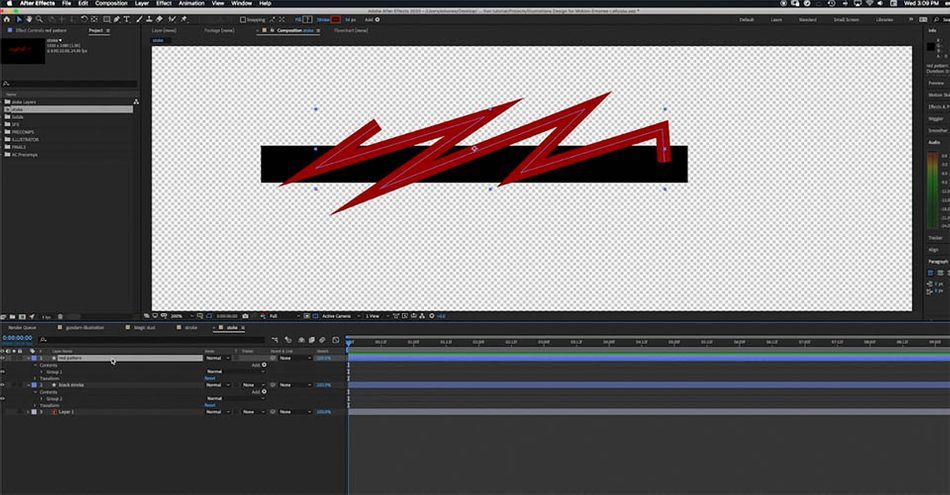
Task: Select the Hand tool
Action: (x=29, y=19)
